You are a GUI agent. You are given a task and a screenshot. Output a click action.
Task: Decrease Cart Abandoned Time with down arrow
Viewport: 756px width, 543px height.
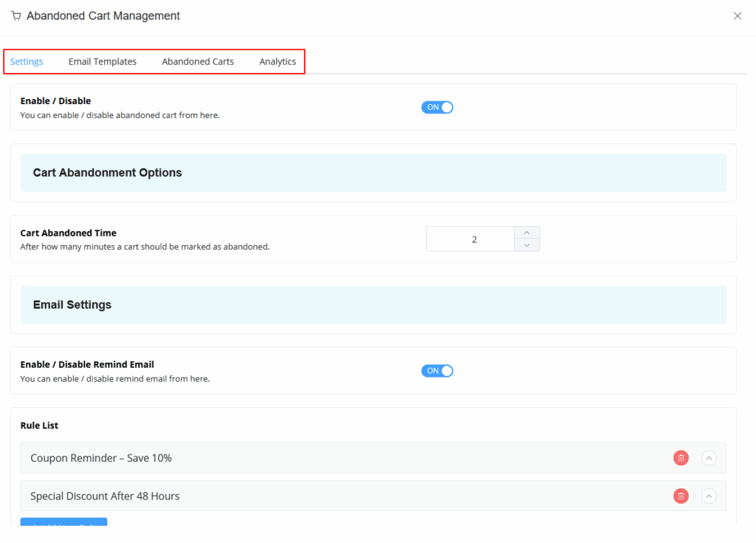(x=526, y=245)
